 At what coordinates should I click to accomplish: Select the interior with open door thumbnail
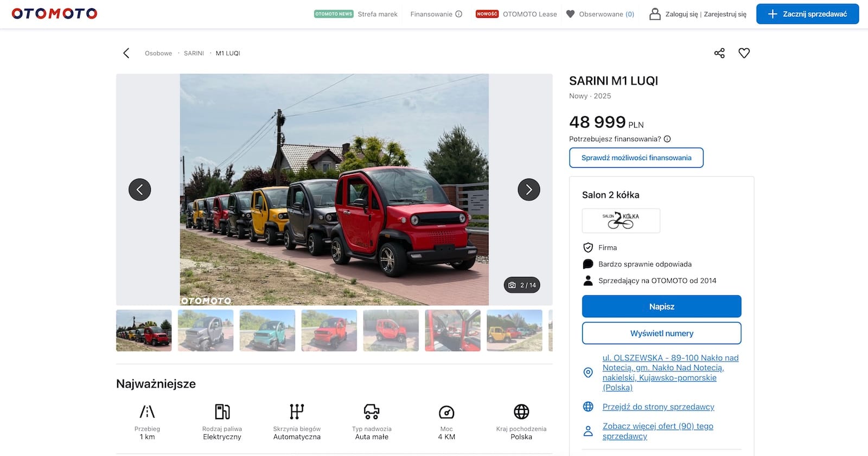pos(453,331)
